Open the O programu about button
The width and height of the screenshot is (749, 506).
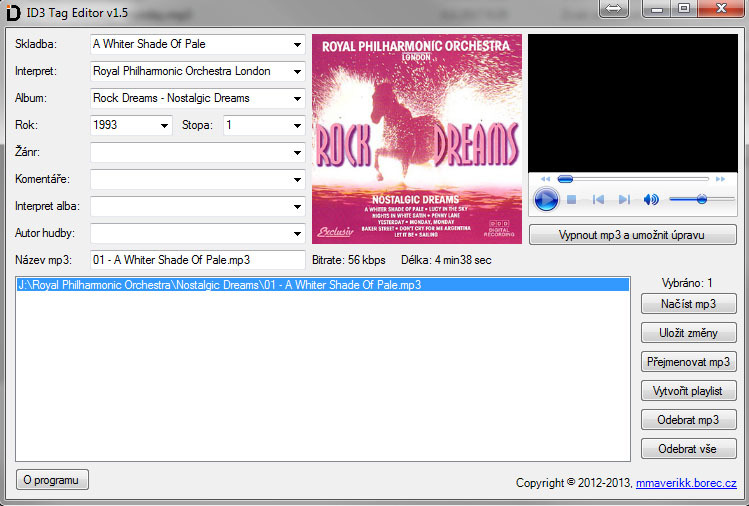point(52,480)
